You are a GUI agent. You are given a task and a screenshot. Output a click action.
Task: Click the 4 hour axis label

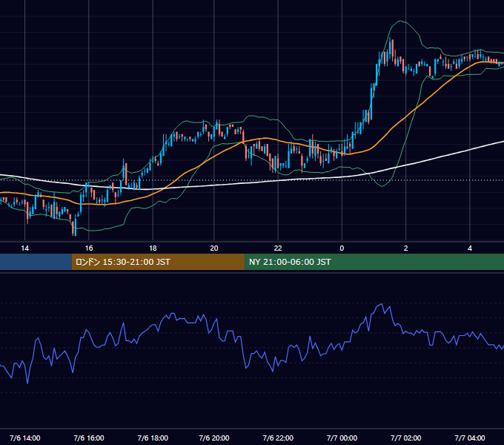(x=470, y=248)
